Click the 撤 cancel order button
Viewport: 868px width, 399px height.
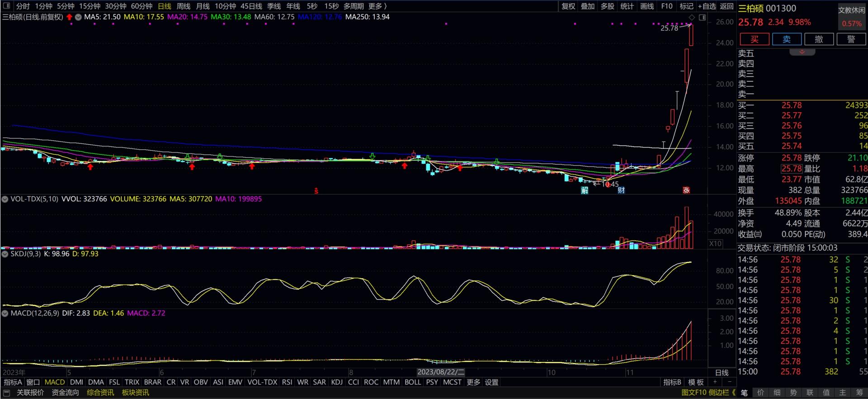[x=819, y=39]
